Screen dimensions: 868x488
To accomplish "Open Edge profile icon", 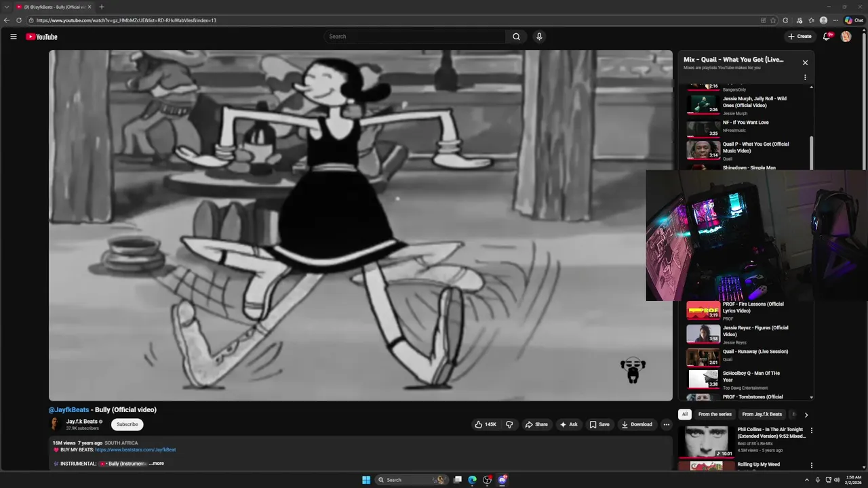I will [823, 20].
